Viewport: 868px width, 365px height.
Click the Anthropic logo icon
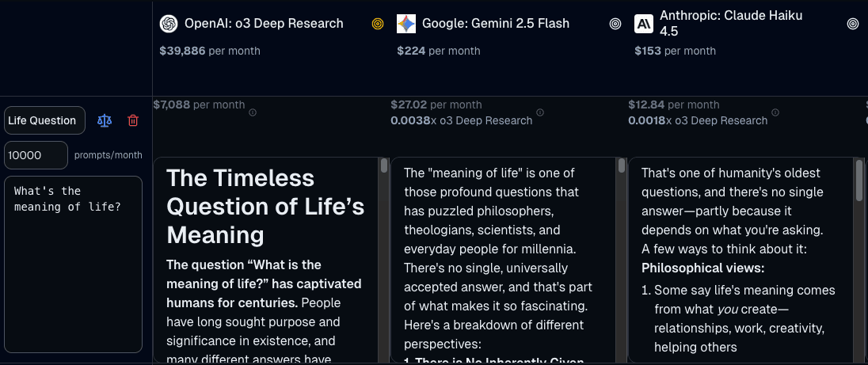click(x=644, y=24)
